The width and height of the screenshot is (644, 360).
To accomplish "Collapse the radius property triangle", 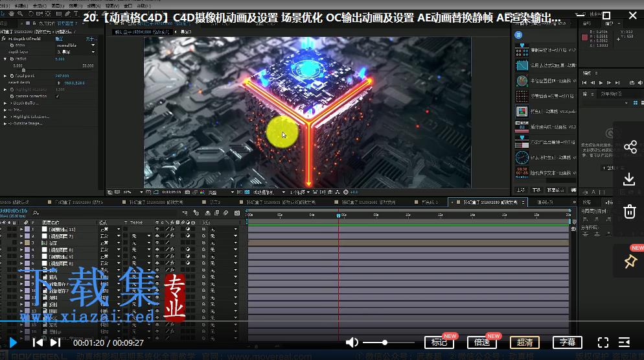I will click(x=5, y=59).
